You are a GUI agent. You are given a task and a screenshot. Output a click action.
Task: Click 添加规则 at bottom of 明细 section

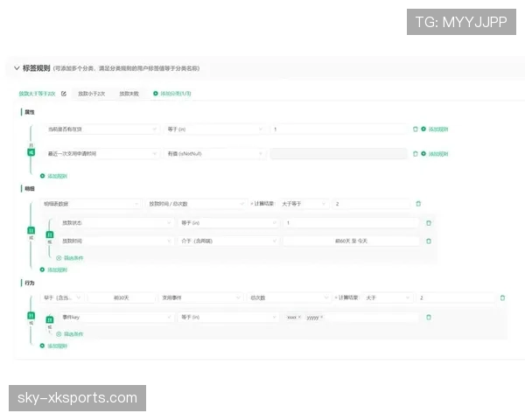click(53, 269)
